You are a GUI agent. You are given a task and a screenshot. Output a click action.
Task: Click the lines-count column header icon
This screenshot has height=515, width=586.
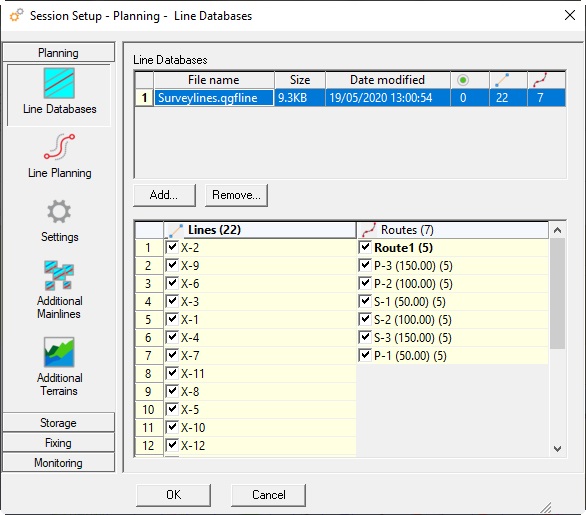(502, 80)
